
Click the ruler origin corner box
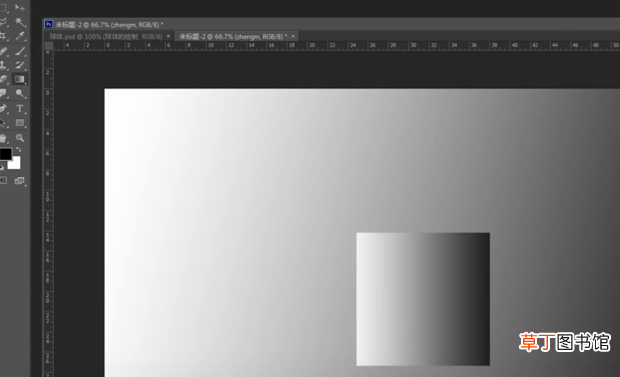[x=49, y=45]
